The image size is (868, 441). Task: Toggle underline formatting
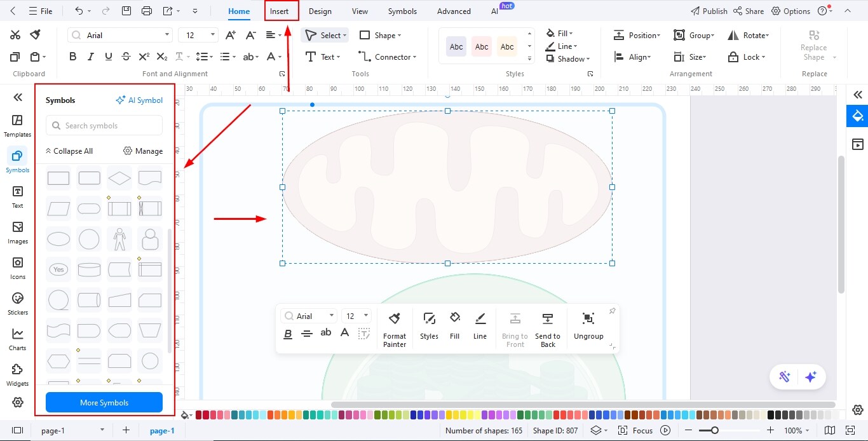(108, 56)
